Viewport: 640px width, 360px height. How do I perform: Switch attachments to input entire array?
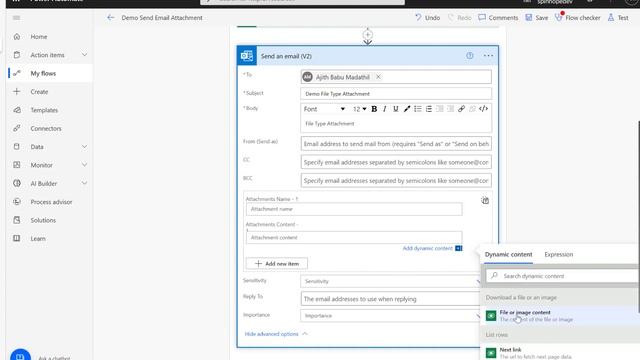tap(484, 200)
